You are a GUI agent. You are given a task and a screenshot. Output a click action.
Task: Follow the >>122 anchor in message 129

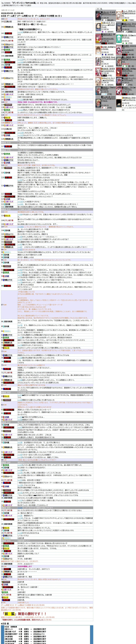tap(20, 135)
